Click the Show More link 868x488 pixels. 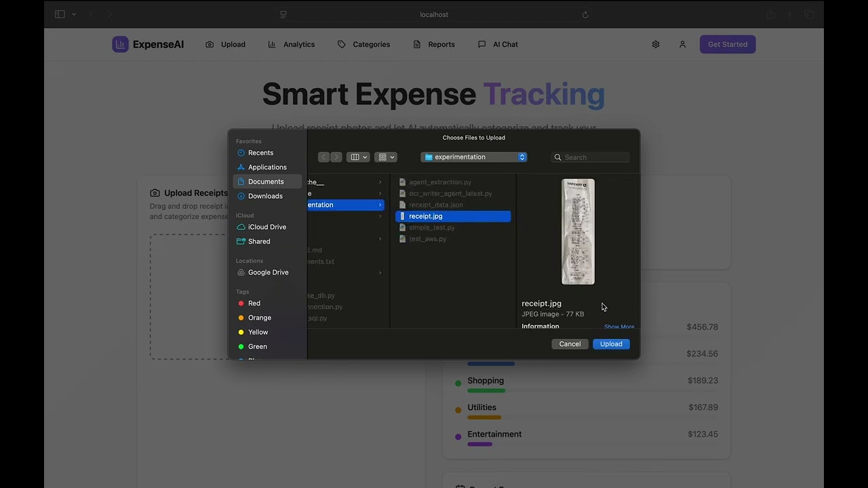pyautogui.click(x=619, y=327)
